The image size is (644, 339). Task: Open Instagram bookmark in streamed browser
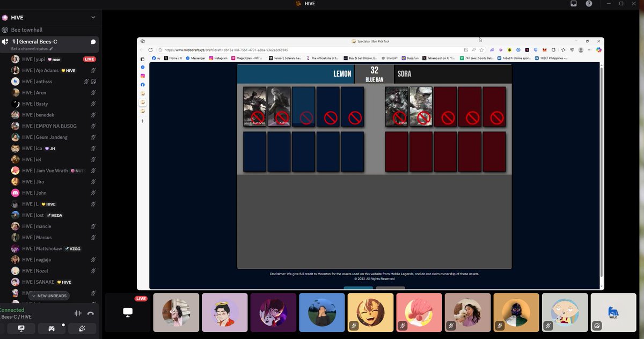tap(218, 58)
